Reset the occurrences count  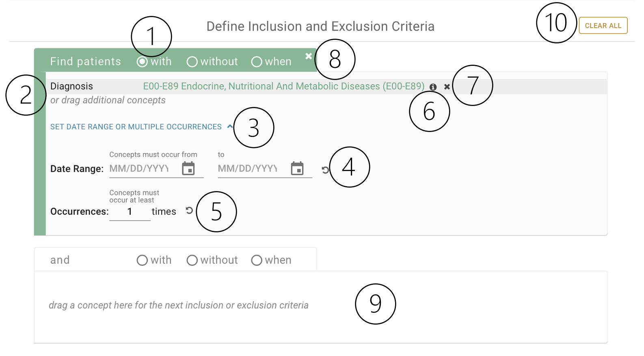click(189, 211)
